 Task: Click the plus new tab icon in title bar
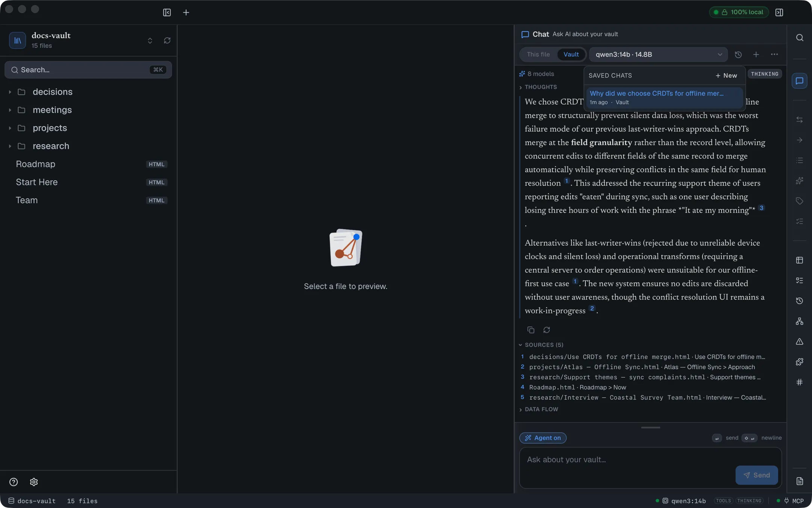coord(186,12)
